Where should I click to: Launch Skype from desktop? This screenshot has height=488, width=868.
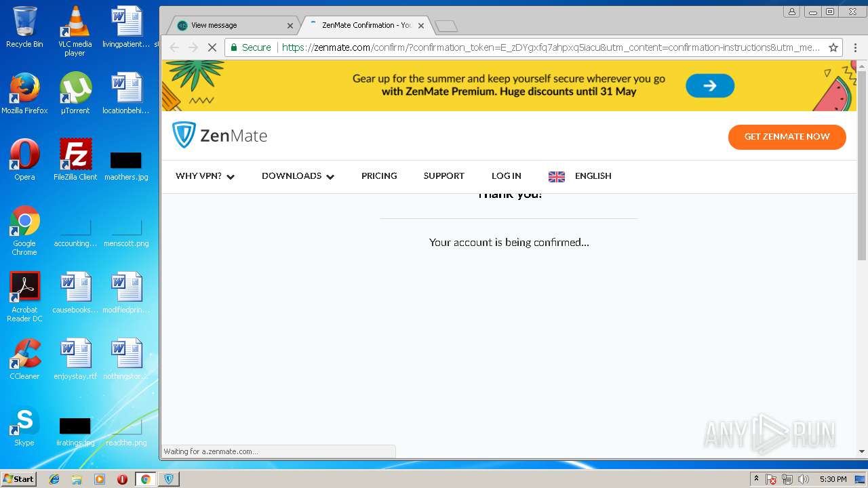[x=24, y=426]
